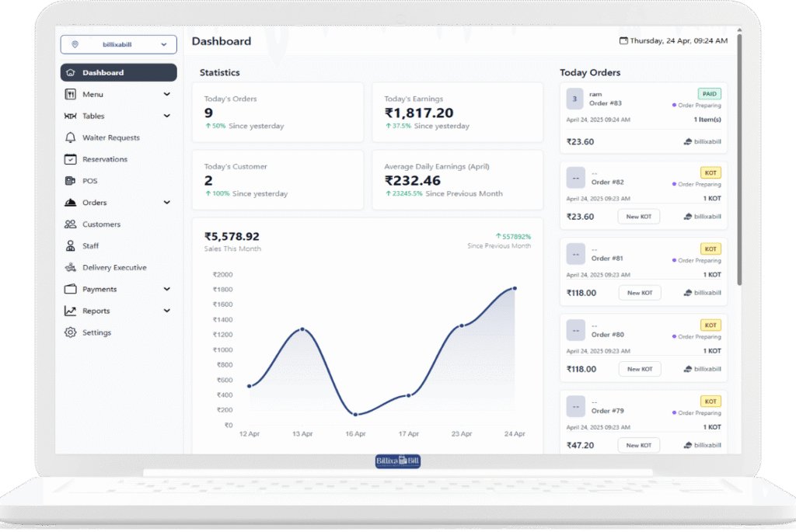The image size is (796, 532).
Task: Click the location pin icon near billixabill
Action: pos(74,44)
